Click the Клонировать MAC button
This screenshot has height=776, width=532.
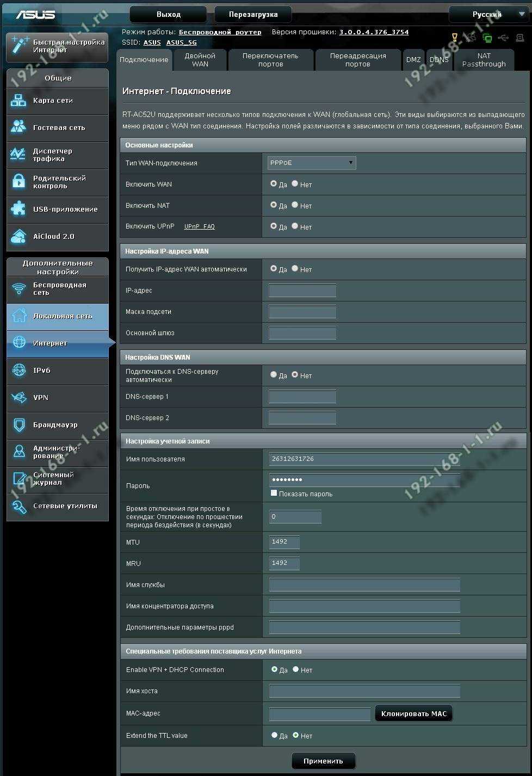(413, 713)
